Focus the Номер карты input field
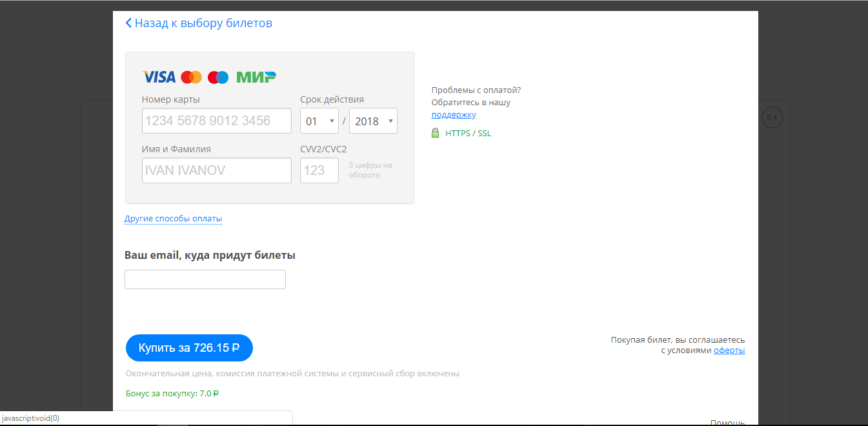Image resolution: width=868 pixels, height=426 pixels. pyautogui.click(x=216, y=121)
